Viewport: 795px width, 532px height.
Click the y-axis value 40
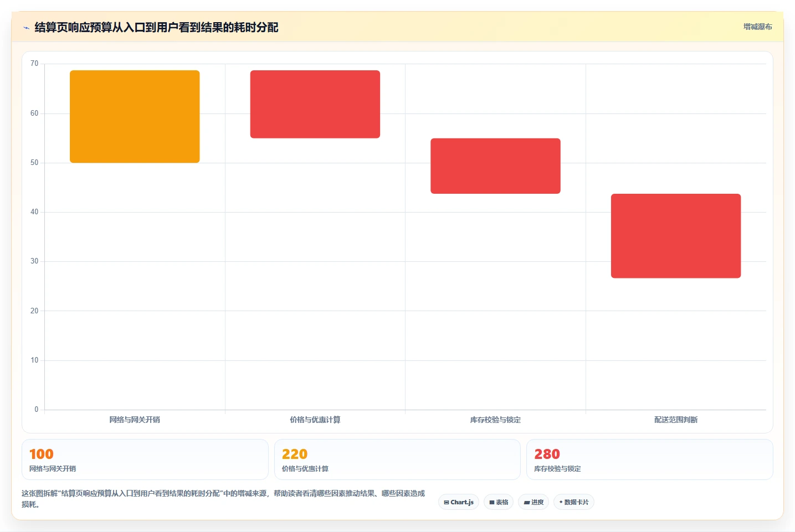[34, 212]
